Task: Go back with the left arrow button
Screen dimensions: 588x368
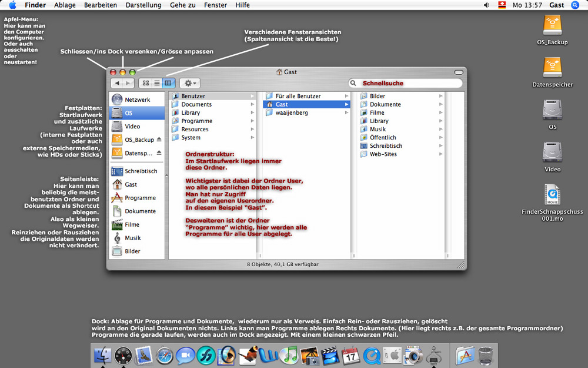Action: [117, 83]
